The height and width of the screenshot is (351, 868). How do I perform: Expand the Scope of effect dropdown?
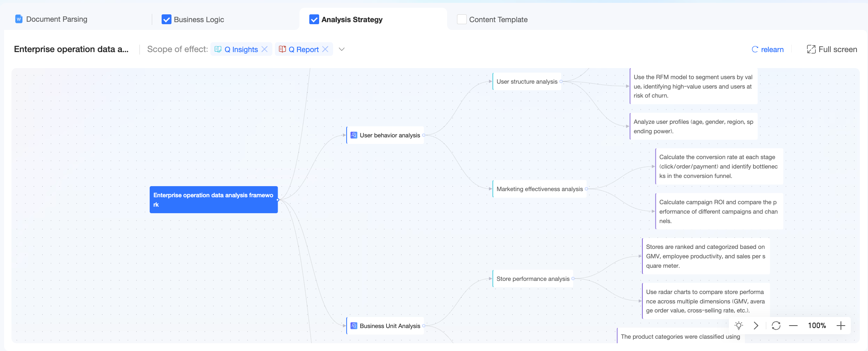(342, 49)
